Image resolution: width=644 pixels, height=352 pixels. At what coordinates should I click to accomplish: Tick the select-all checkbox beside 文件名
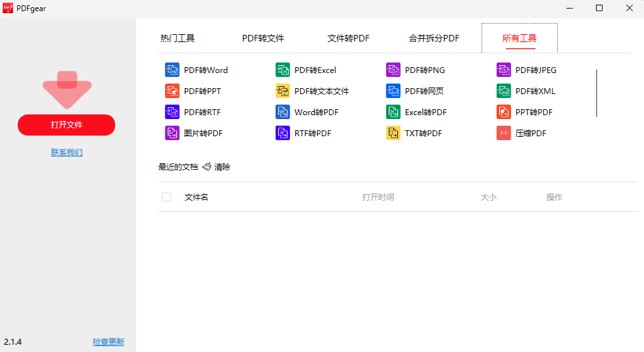click(166, 197)
